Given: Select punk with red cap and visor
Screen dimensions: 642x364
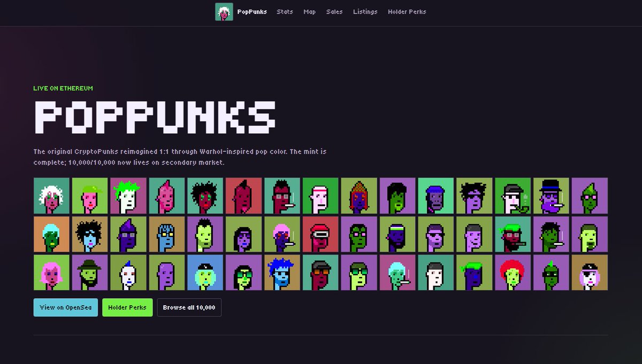Looking at the screenshot, I should click(320, 234).
